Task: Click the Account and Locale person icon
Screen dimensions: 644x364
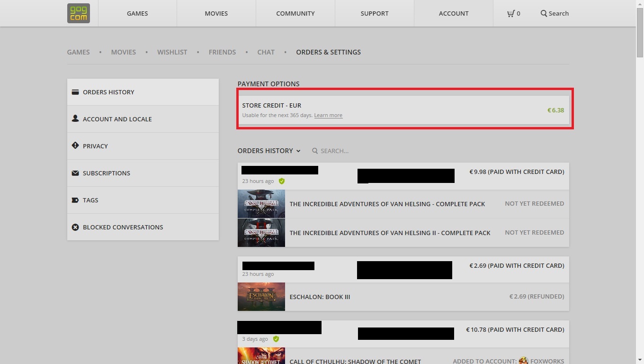Action: [75, 118]
